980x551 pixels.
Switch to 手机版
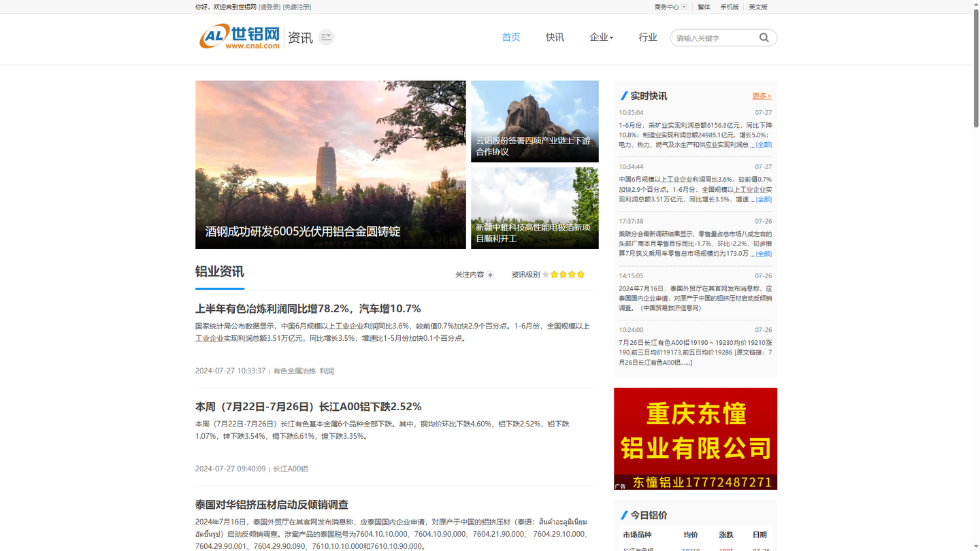730,7
